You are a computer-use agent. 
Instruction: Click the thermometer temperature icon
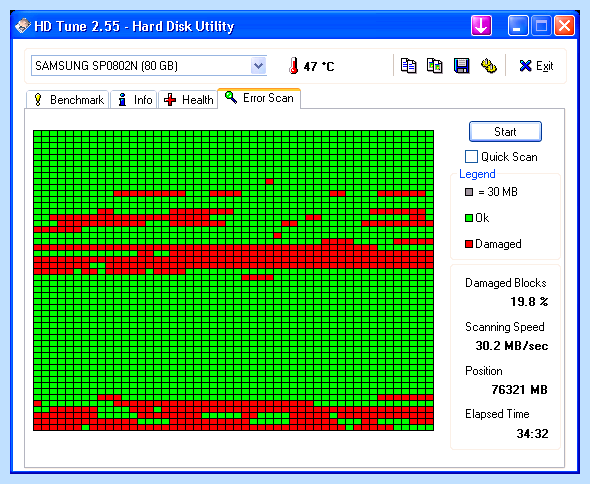[x=293, y=65]
